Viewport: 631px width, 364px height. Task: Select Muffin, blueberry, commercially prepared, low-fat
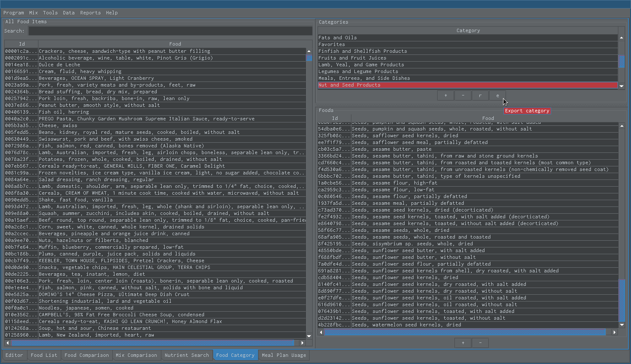pyautogui.click(x=155, y=247)
